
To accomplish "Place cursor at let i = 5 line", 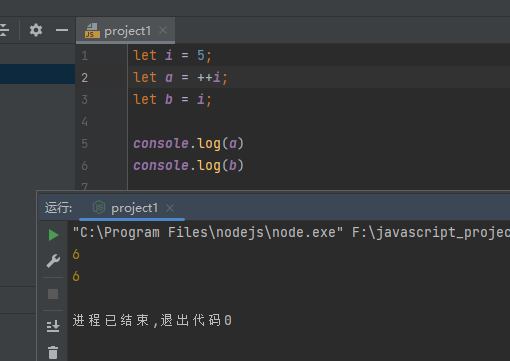I will [x=172, y=55].
